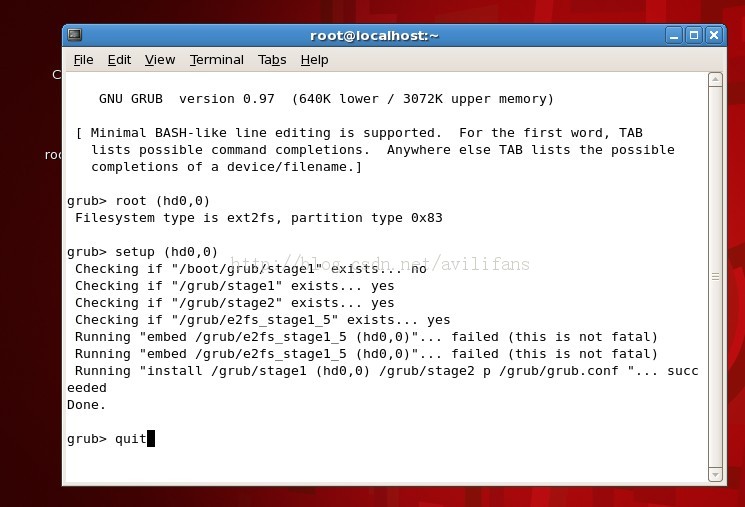Minimize the root@localhost terminal window

pos(673,35)
